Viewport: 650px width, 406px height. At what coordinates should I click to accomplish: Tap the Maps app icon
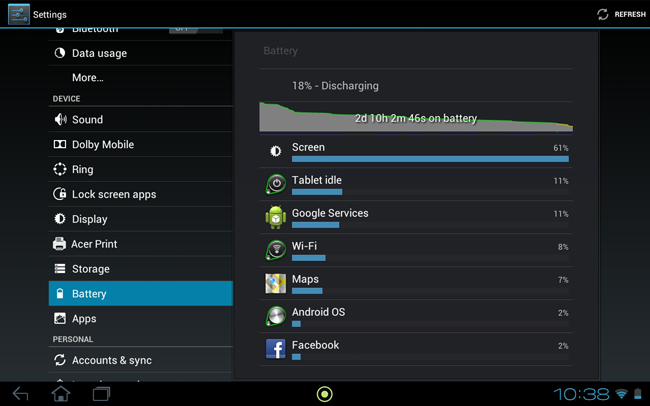tap(276, 283)
